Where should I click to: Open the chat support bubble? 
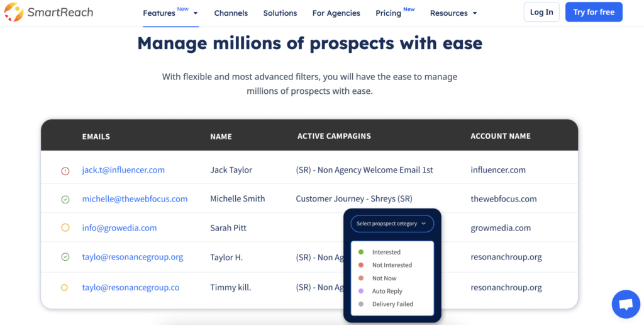click(x=626, y=304)
